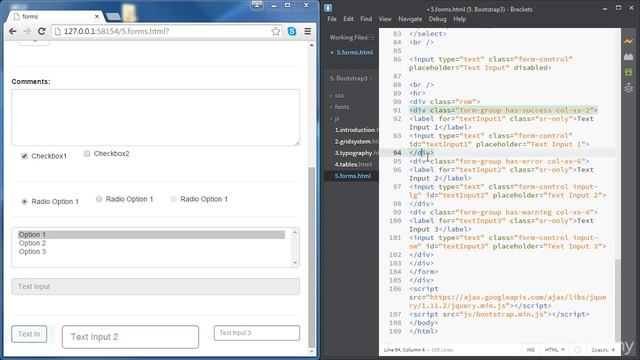This screenshot has width=640, height=360.
Task: Click line number 91 in the gutter
Action: point(397,110)
